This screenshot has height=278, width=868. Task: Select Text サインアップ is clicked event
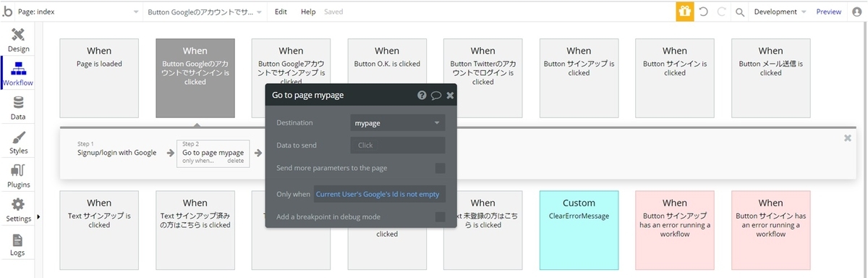point(99,230)
